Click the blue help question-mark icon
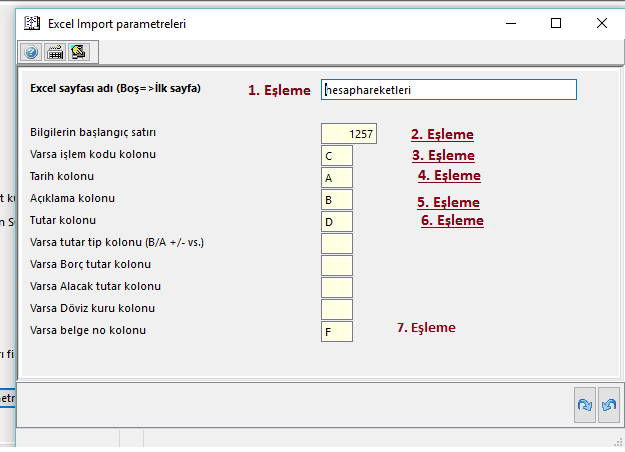The height and width of the screenshot is (452, 625). 31,51
